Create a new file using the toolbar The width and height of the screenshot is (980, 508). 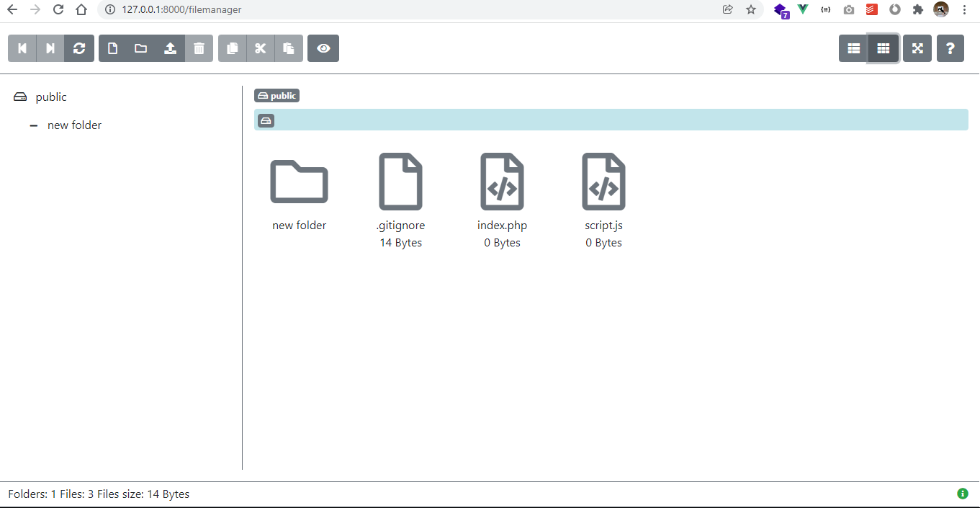(x=112, y=48)
